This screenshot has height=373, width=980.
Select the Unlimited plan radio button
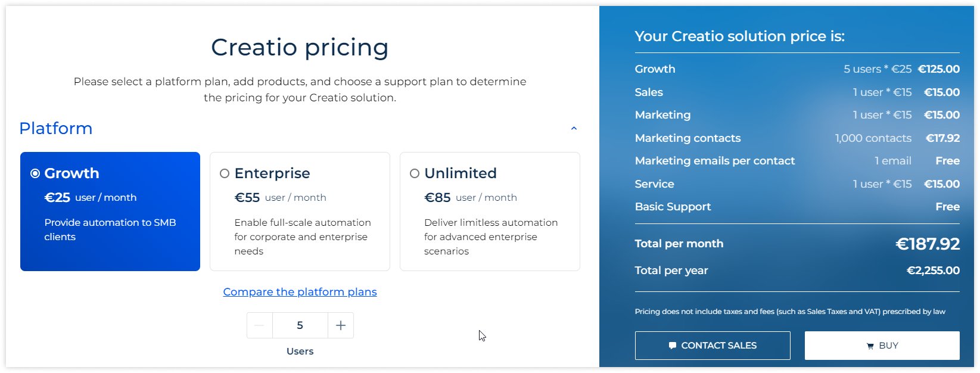pyautogui.click(x=415, y=173)
